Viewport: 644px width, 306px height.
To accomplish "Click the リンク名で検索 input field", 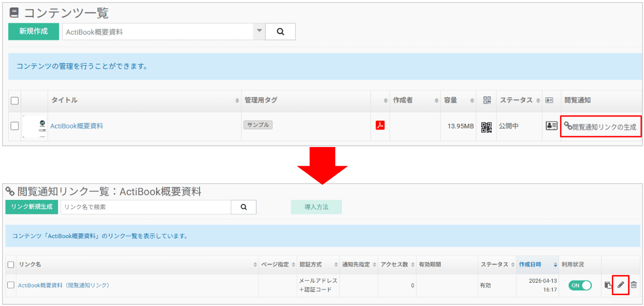I will click(x=146, y=207).
